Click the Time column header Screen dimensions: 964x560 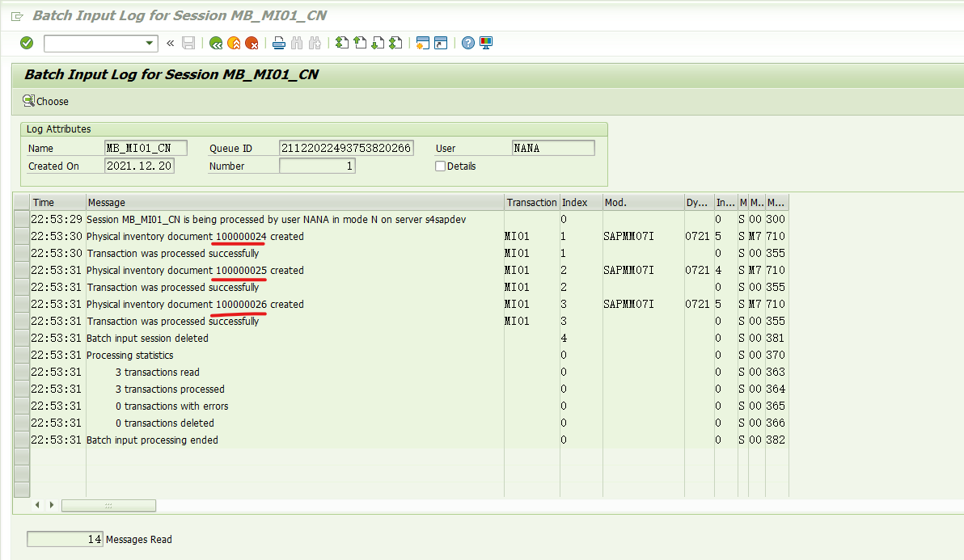tap(57, 203)
